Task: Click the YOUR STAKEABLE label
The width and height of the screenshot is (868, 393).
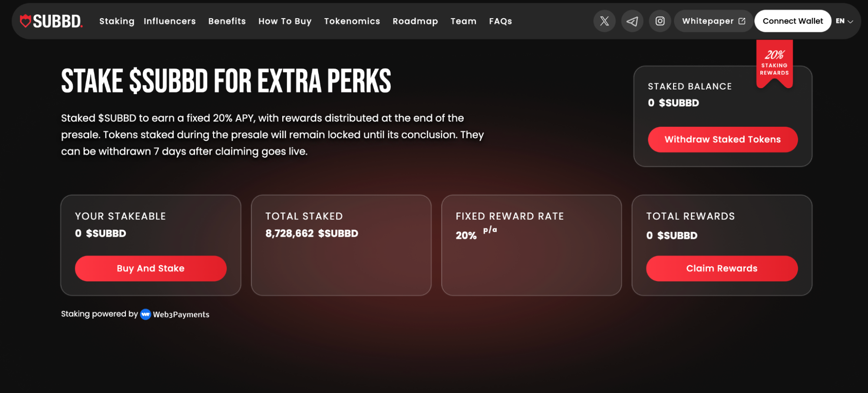Action: pyautogui.click(x=120, y=216)
